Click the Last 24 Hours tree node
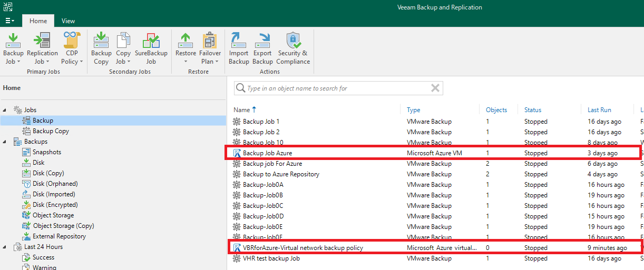 click(x=43, y=247)
